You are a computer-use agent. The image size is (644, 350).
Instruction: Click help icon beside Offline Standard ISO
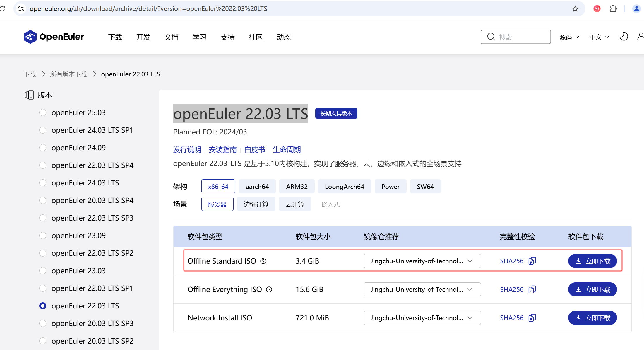click(263, 261)
